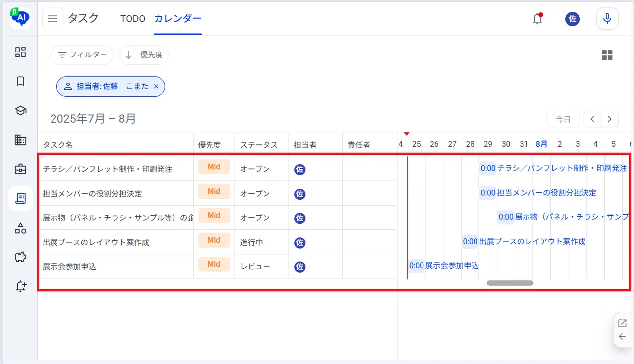This screenshot has height=364, width=634.
Task: Click the 担当メンバーの役割分担決定 bar in timeline
Action: coord(538,193)
